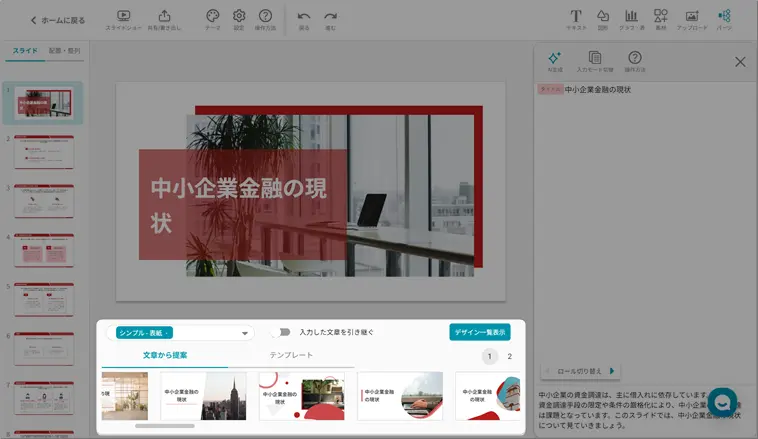The image size is (758, 439).
Task: Click the undo (戻る) arrow
Action: coord(304,20)
